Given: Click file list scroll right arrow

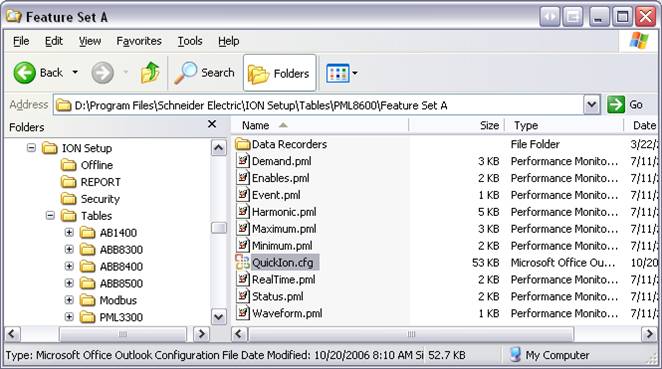Looking at the screenshot, I should point(649,334).
